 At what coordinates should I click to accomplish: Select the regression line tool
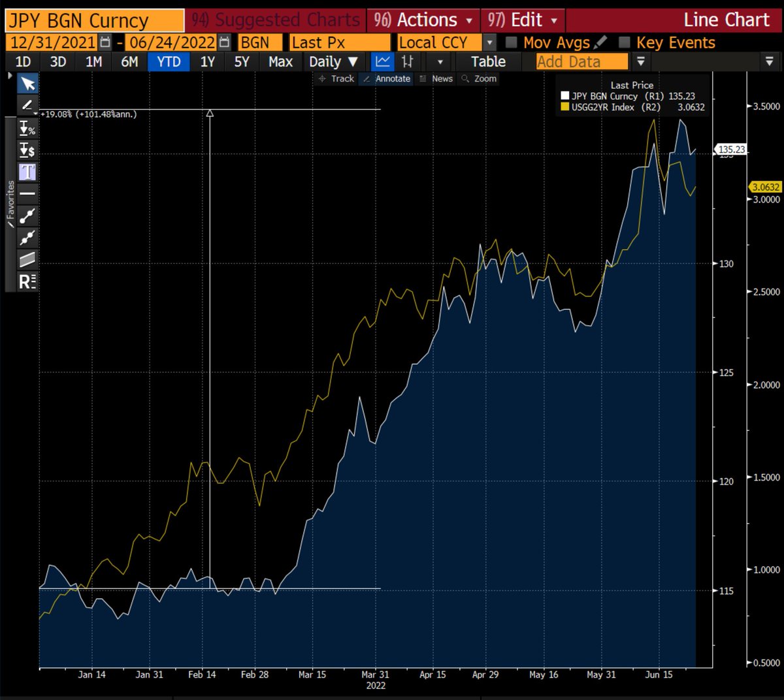(27, 281)
